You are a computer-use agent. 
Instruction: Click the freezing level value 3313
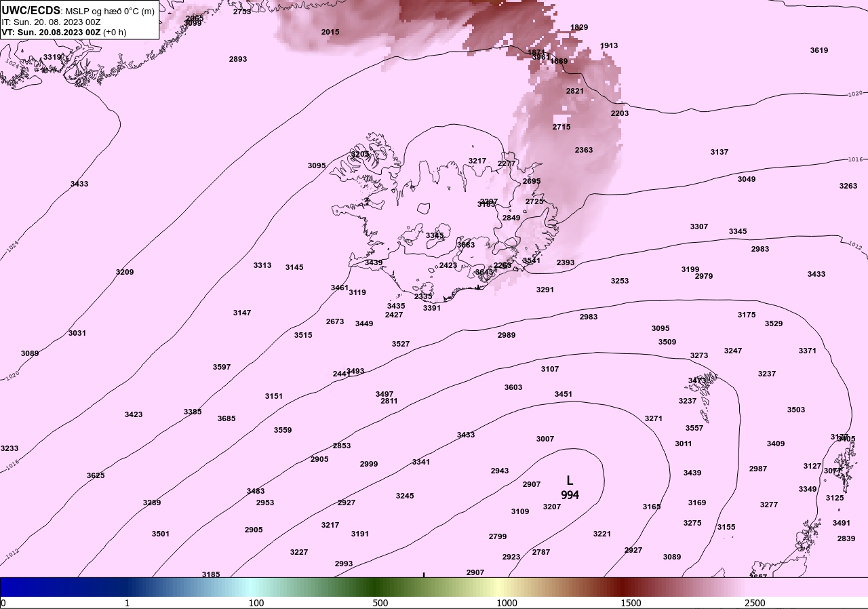point(262,265)
